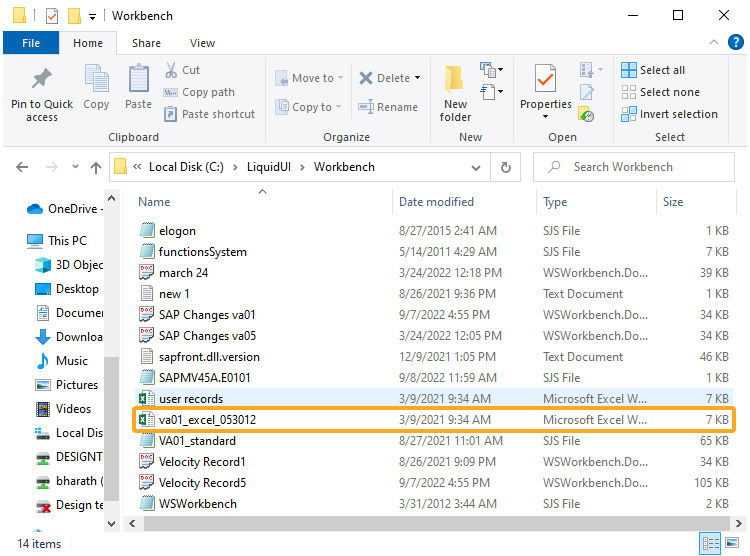Click the Pin to Quick access icon
The width and height of the screenshot is (750, 556).
click(42, 79)
